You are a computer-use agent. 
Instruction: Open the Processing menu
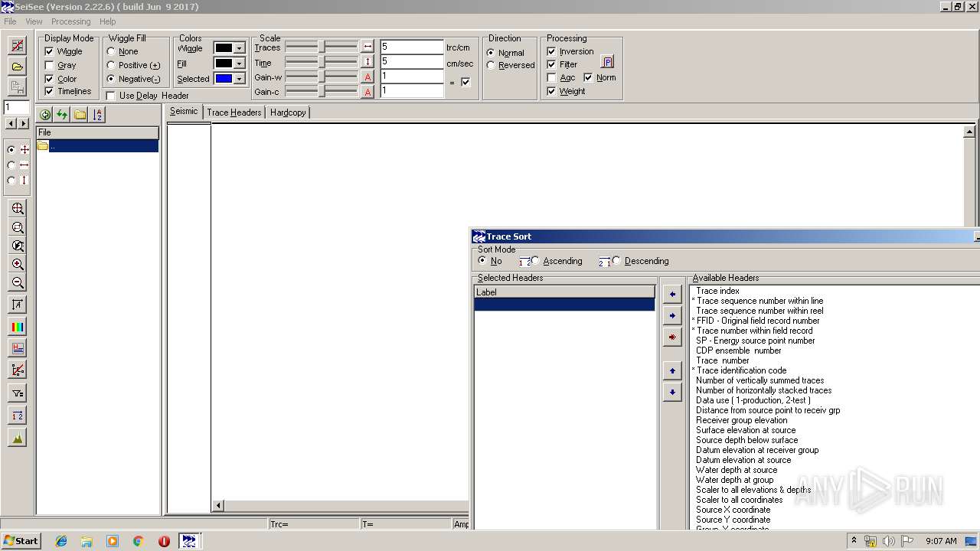coord(70,21)
